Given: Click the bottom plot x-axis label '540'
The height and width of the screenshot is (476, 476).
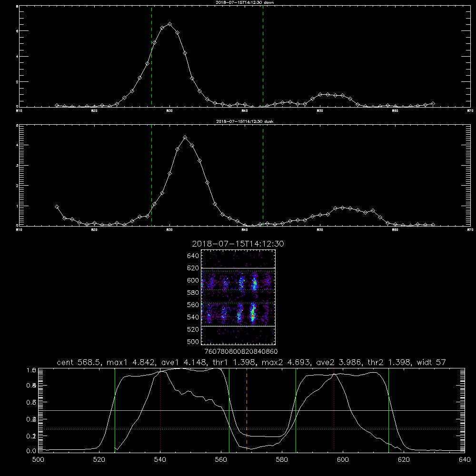Looking at the screenshot, I should (x=160, y=459).
